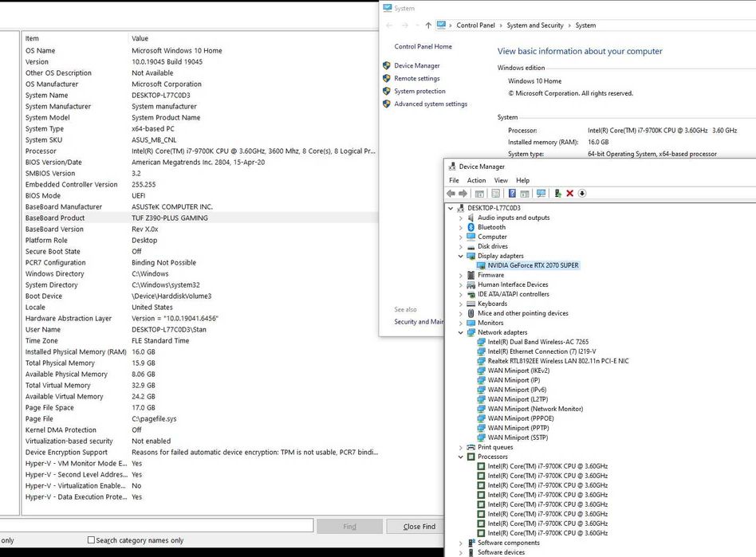The image size is (756, 557).
Task: Open the System protection link
Action: tap(419, 91)
